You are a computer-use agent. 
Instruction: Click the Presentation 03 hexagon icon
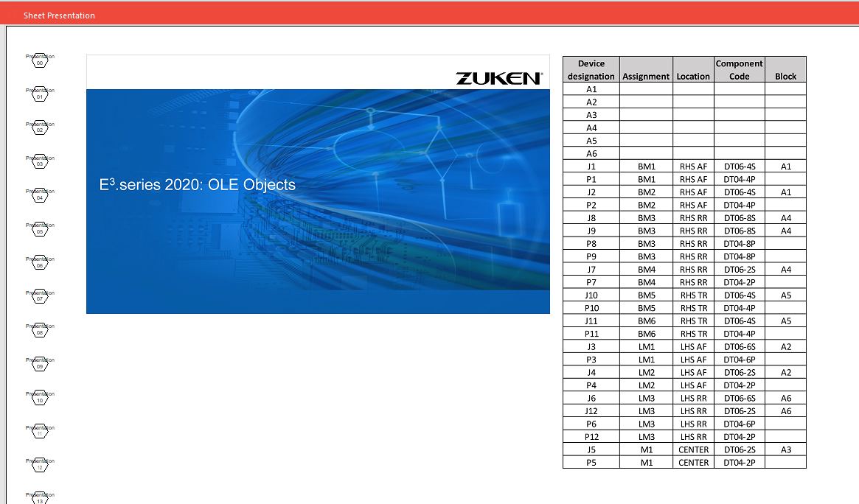coord(40,161)
